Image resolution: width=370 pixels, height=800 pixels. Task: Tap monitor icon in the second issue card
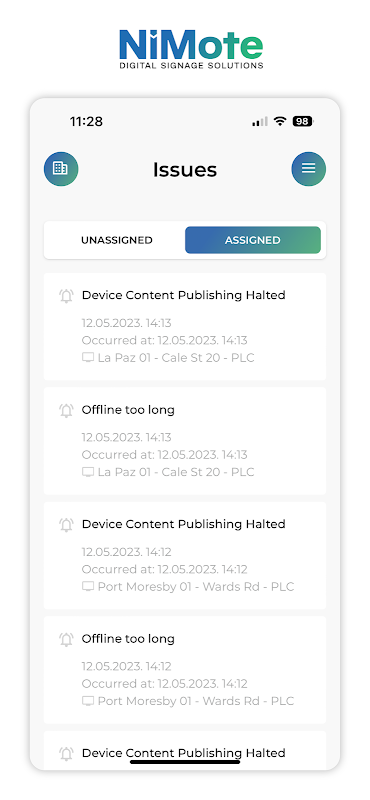tap(88, 472)
